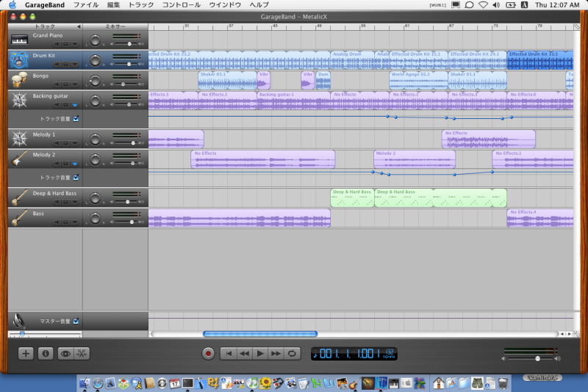This screenshot has width=588, height=392.
Task: Uncheck track volume box under Backing guitar
Action: [76, 118]
